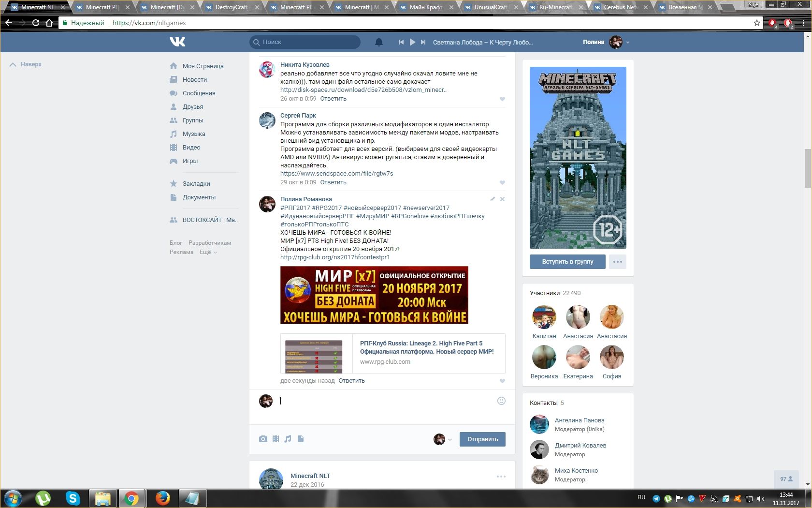Viewport: 812px width, 508px height.
Task: Open the emoji picker in comment box
Action: (501, 401)
